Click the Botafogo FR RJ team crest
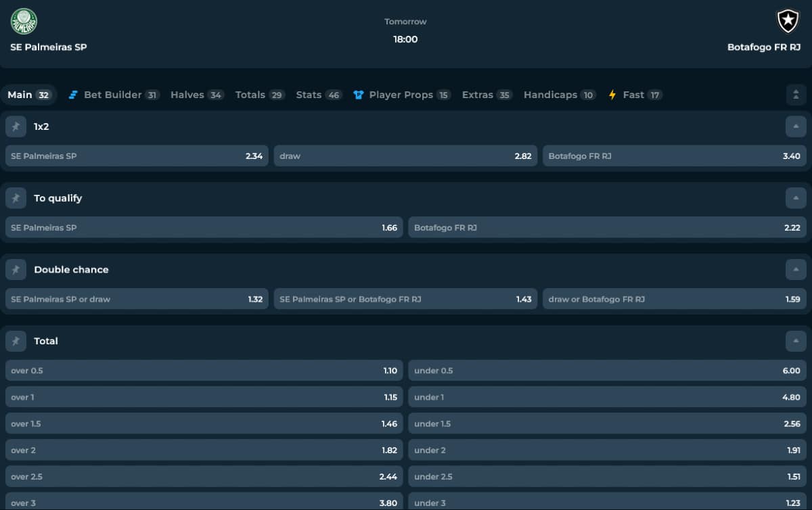 [x=788, y=22]
